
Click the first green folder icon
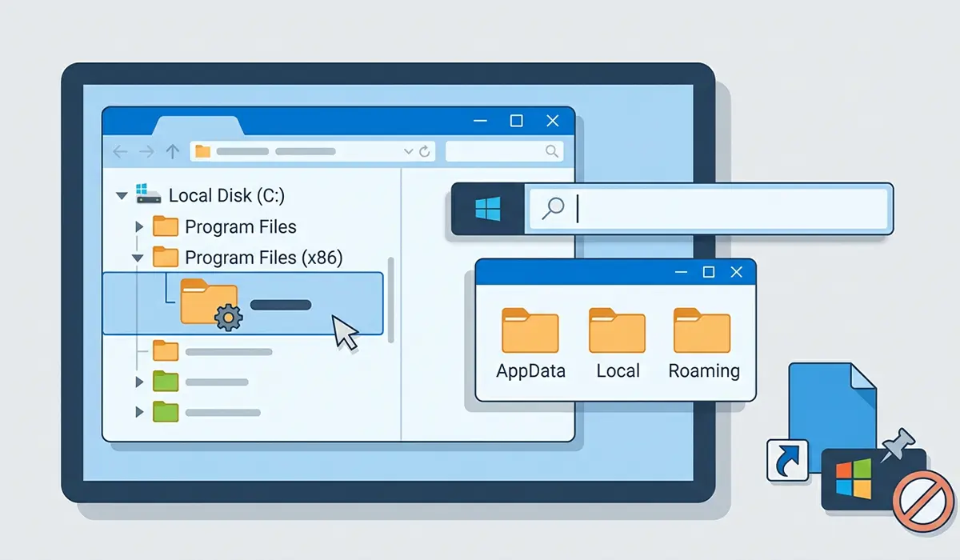tap(166, 381)
